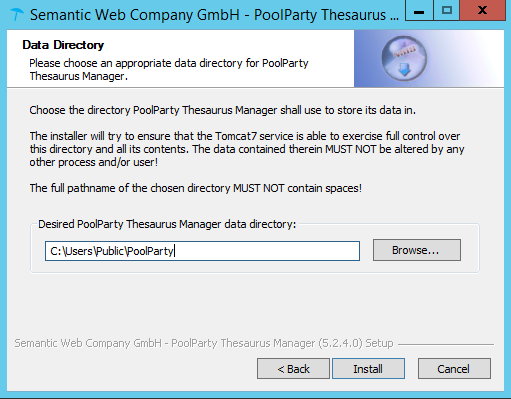511x399 pixels.
Task: Click the window title text
Action: [214, 15]
